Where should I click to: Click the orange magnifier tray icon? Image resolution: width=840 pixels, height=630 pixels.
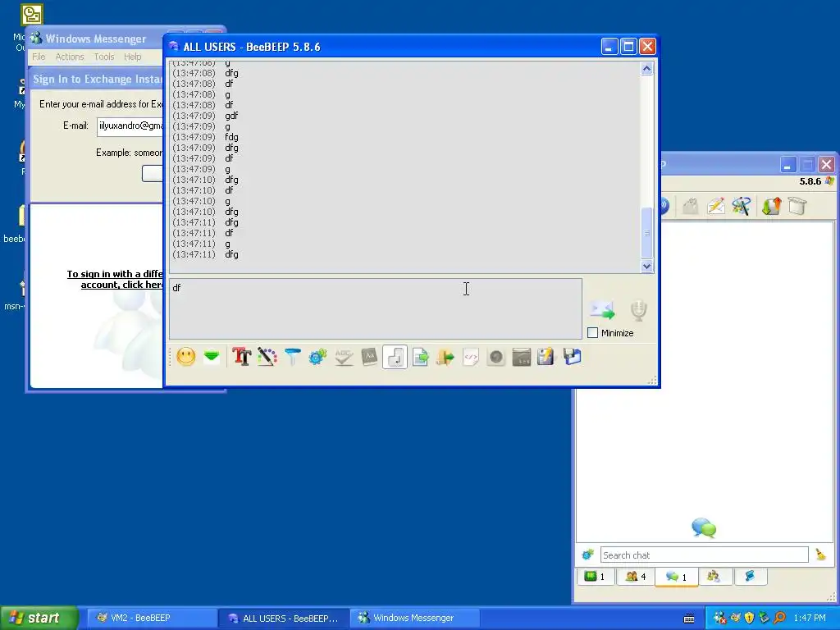tap(779, 618)
